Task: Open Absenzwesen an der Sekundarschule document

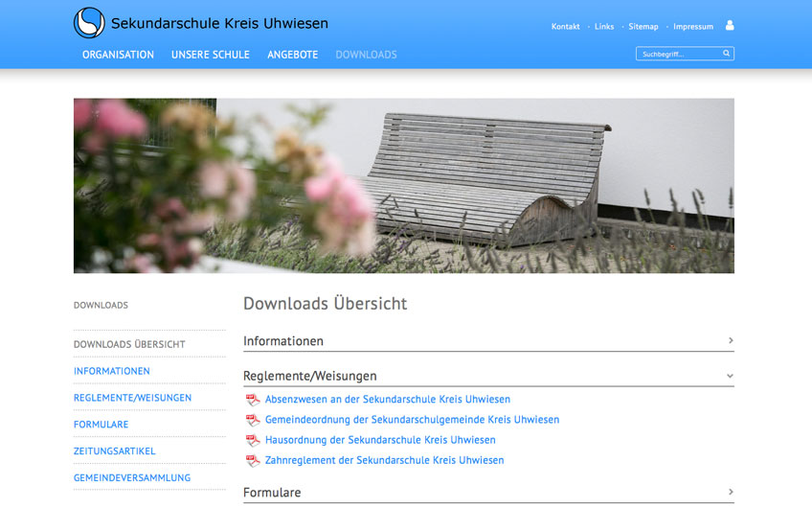Action: (388, 399)
